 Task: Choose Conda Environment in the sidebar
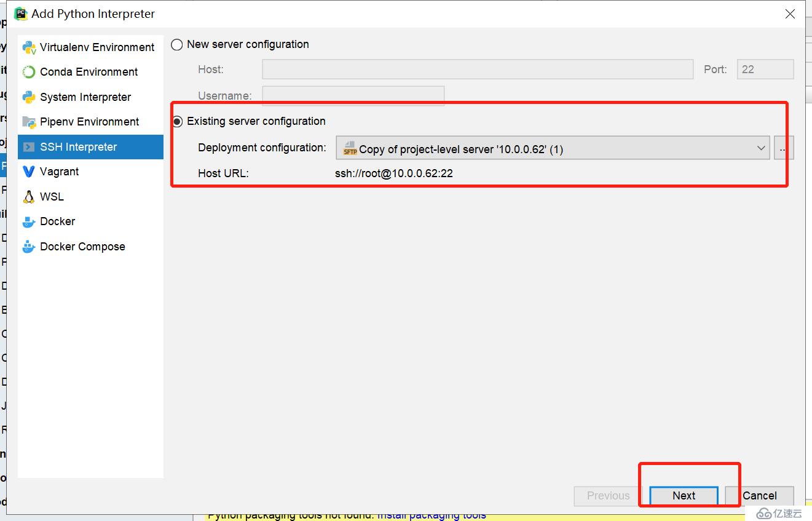[90, 72]
